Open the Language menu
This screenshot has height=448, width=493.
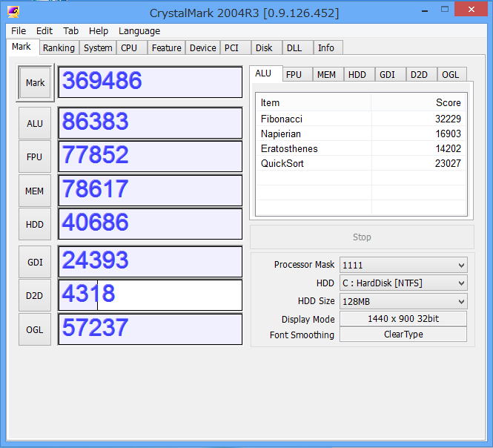[x=139, y=31]
